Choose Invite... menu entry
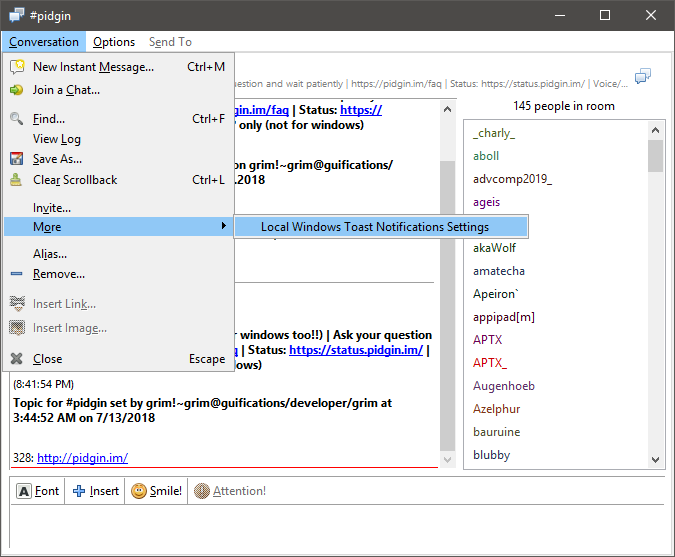This screenshot has height=557, width=675. tap(119, 208)
